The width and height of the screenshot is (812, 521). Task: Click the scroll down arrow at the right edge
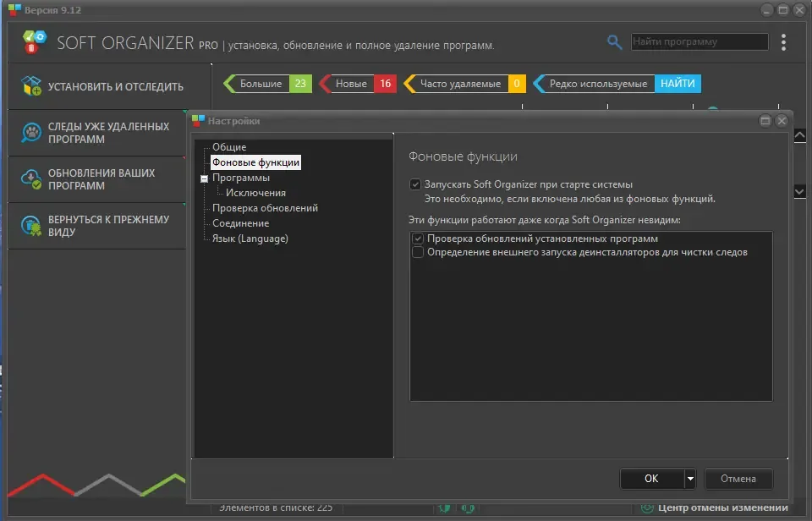point(799,191)
